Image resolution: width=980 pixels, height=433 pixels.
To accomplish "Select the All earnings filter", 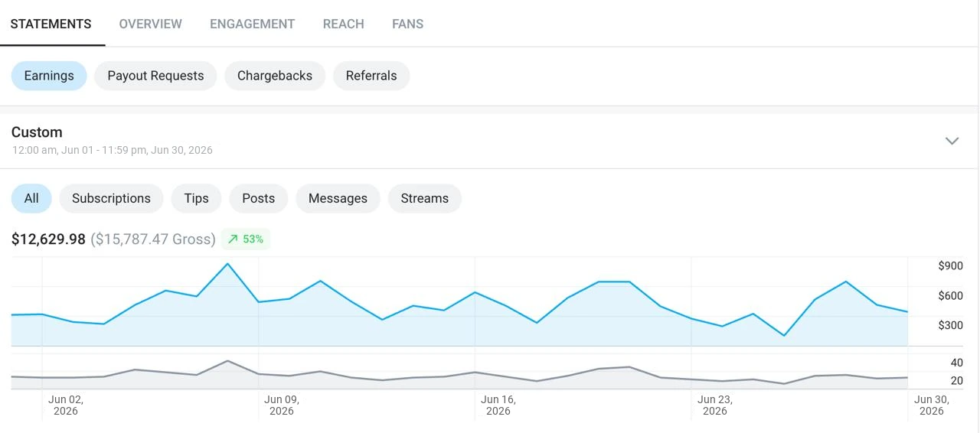I will [x=31, y=198].
